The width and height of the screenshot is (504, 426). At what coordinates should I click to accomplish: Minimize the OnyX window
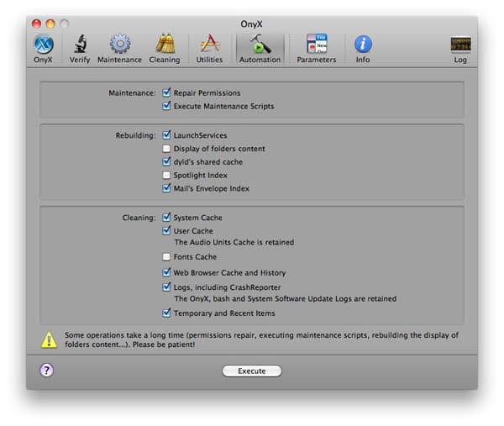(50, 24)
